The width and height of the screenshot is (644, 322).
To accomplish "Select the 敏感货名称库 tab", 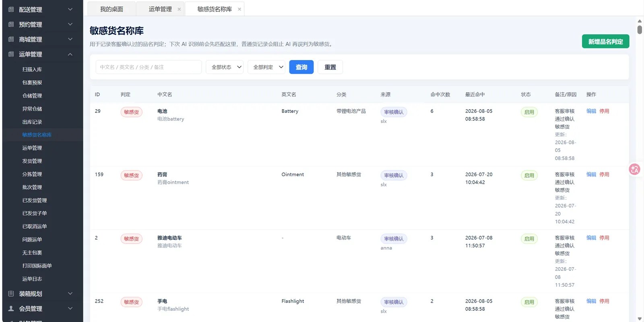I will 215,9.
